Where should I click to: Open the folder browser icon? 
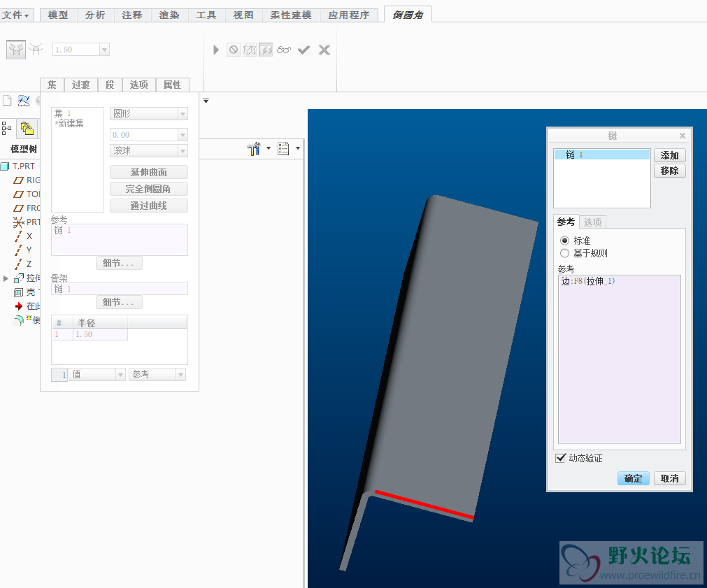click(27, 129)
